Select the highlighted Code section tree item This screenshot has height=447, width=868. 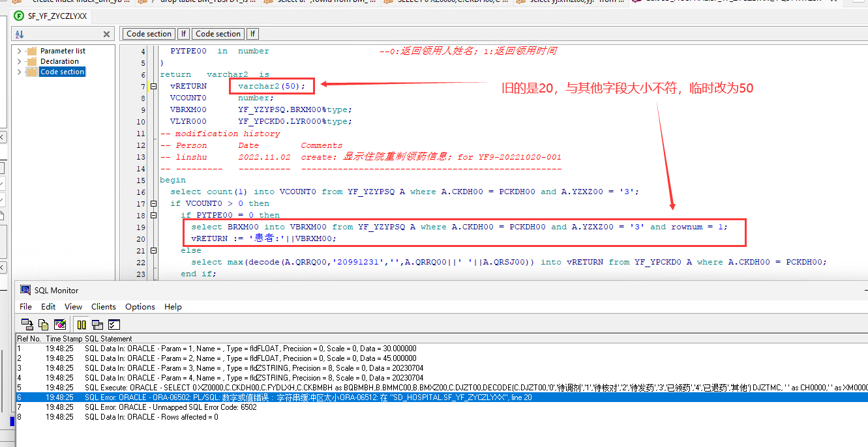point(62,72)
